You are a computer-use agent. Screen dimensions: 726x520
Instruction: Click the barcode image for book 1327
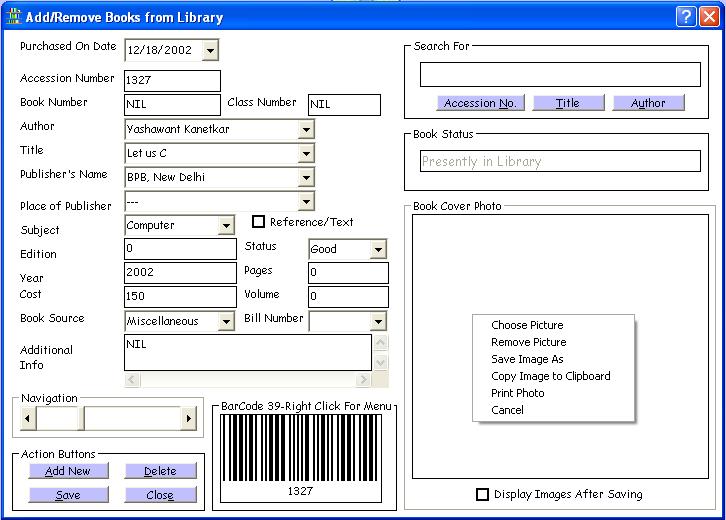tap(300, 448)
